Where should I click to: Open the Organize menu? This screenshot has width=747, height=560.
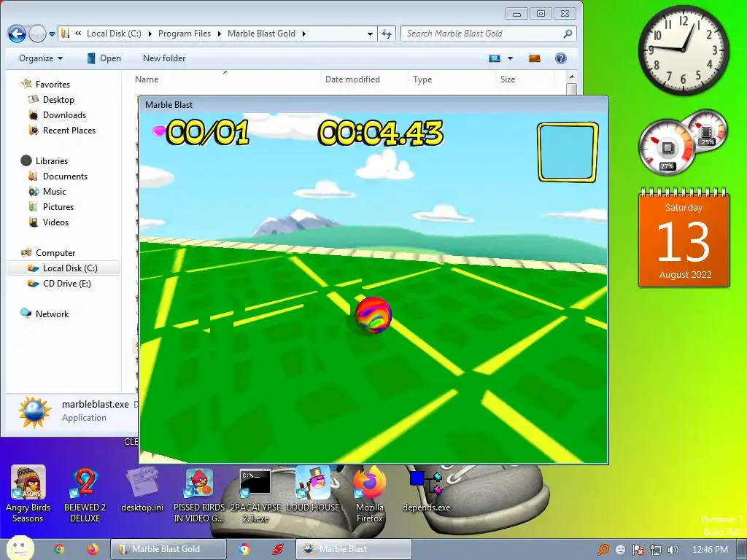[41, 58]
